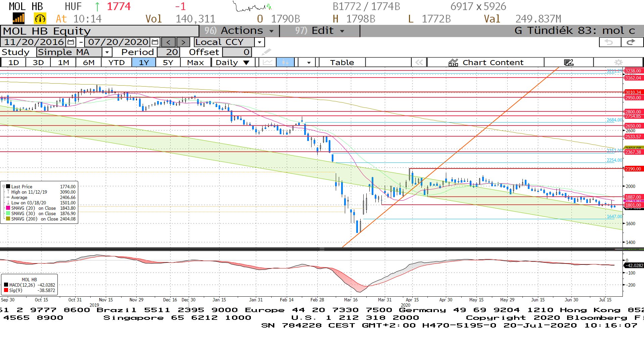Viewport: 644px width, 344px height.
Task: Click the SMAVG (200) olive color swatch
Action: (x=8, y=219)
